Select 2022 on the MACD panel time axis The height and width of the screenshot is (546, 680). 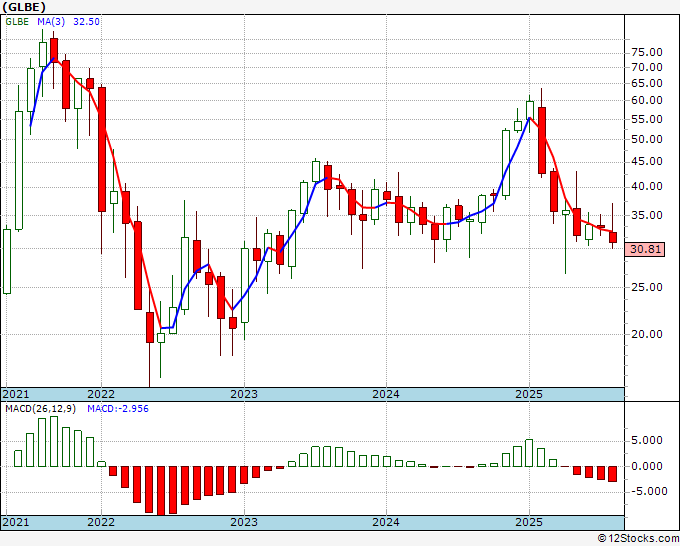(101, 522)
